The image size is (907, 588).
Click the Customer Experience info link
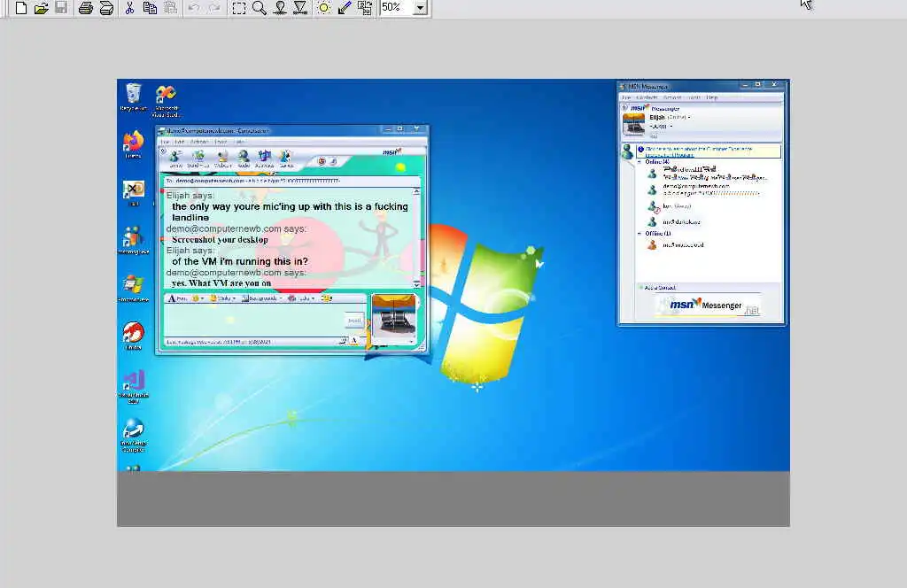[699, 151]
